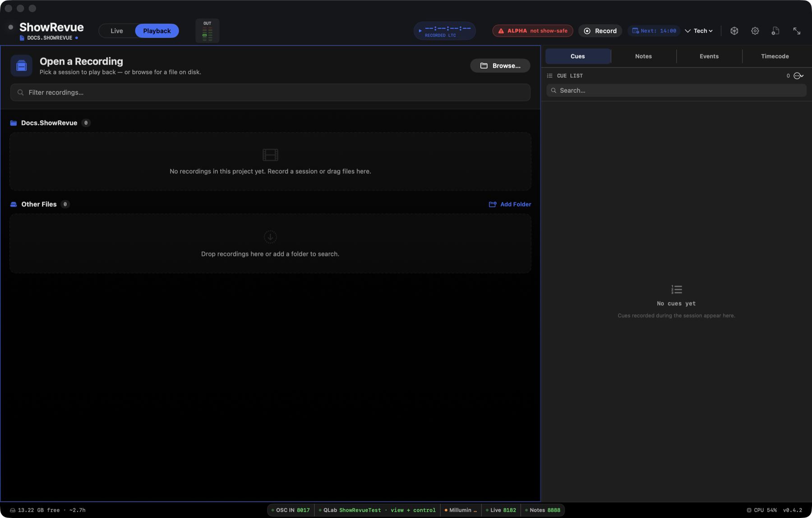Click the Open a Recording film icon
Viewport: 812px width, 518px height.
point(21,66)
